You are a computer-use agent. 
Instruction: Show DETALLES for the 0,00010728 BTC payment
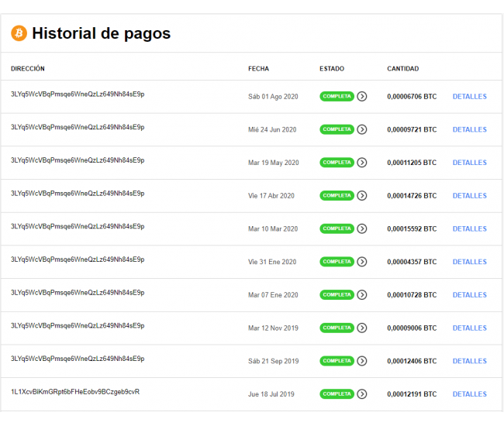pos(470,294)
